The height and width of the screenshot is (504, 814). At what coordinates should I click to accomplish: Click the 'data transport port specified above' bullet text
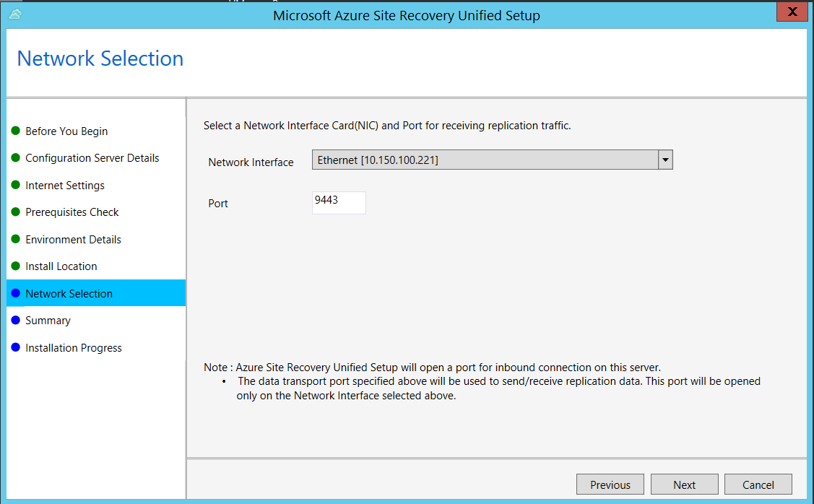(x=498, y=388)
